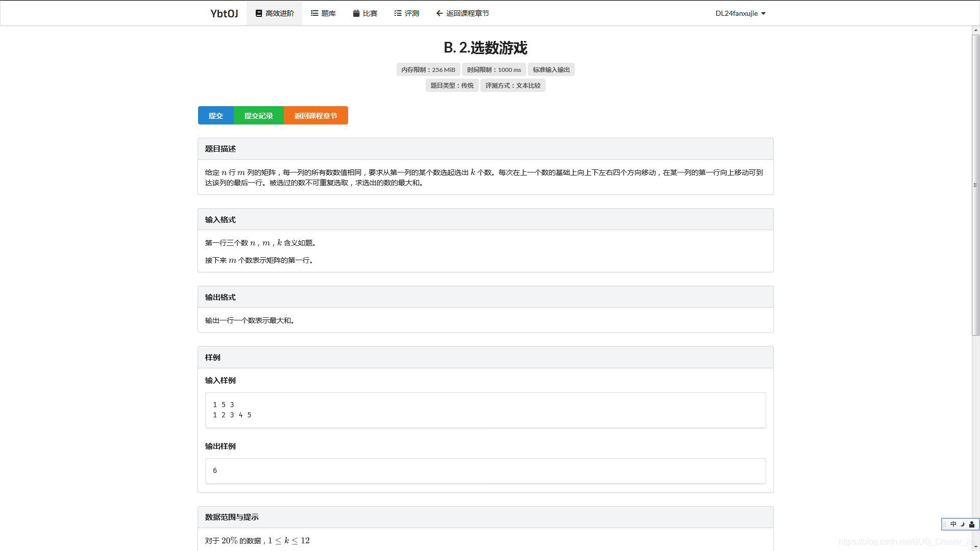Click the YbtOJ site logo
Screen dimensions: 980x551
pyautogui.click(x=223, y=13)
